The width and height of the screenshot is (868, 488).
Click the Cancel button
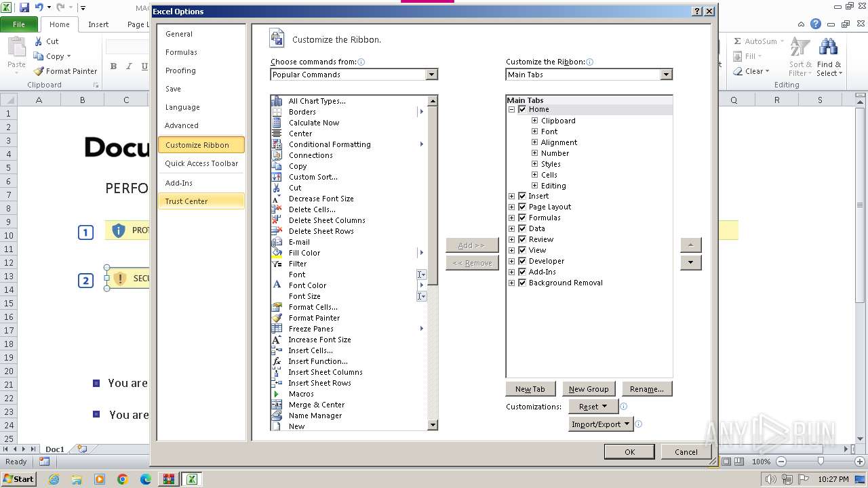686,452
